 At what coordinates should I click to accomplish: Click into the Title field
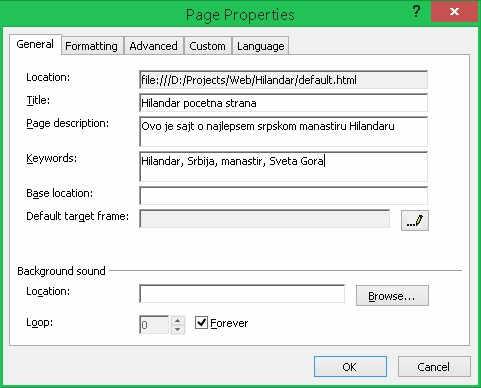click(283, 103)
